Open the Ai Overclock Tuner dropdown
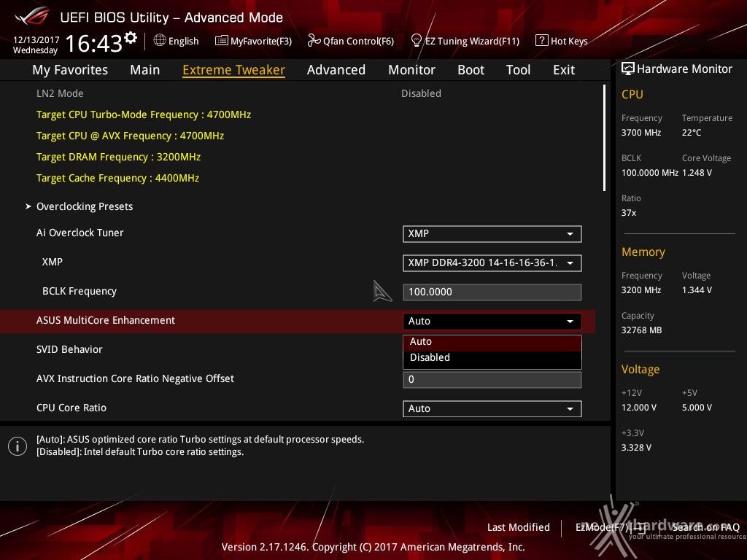Viewport: 747px width, 560px height. point(492,234)
